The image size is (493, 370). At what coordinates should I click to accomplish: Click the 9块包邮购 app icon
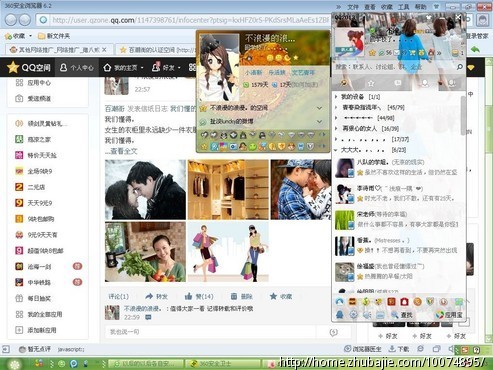(x=19, y=219)
